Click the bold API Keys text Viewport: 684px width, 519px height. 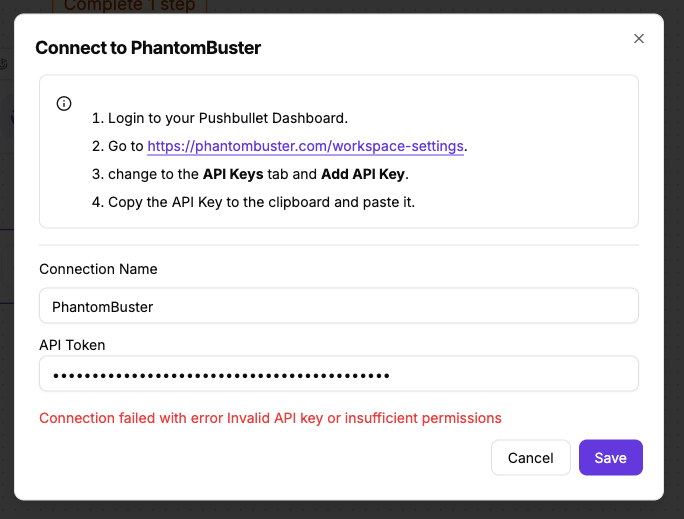(233, 174)
